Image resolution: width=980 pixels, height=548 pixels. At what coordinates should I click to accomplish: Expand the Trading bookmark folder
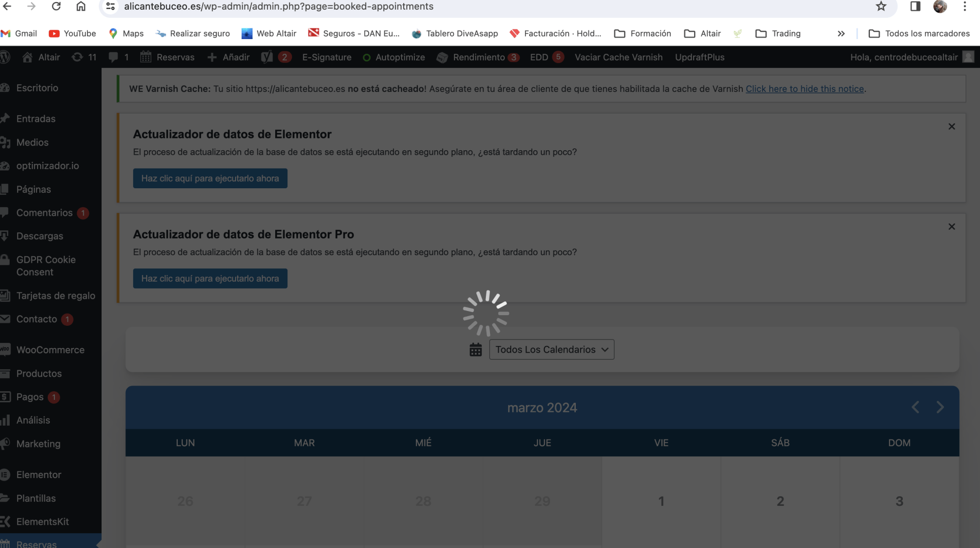pyautogui.click(x=778, y=33)
